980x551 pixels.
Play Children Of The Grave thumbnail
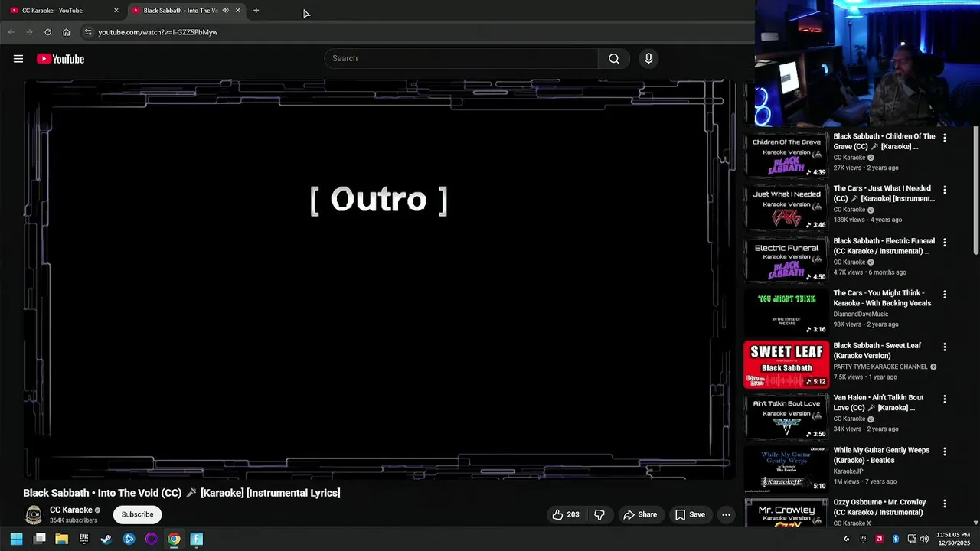(786, 155)
